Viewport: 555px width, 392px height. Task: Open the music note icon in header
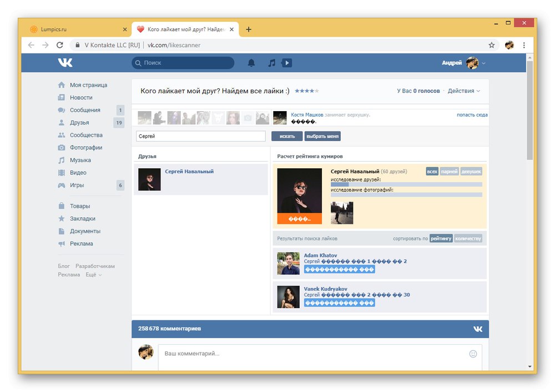pyautogui.click(x=271, y=63)
